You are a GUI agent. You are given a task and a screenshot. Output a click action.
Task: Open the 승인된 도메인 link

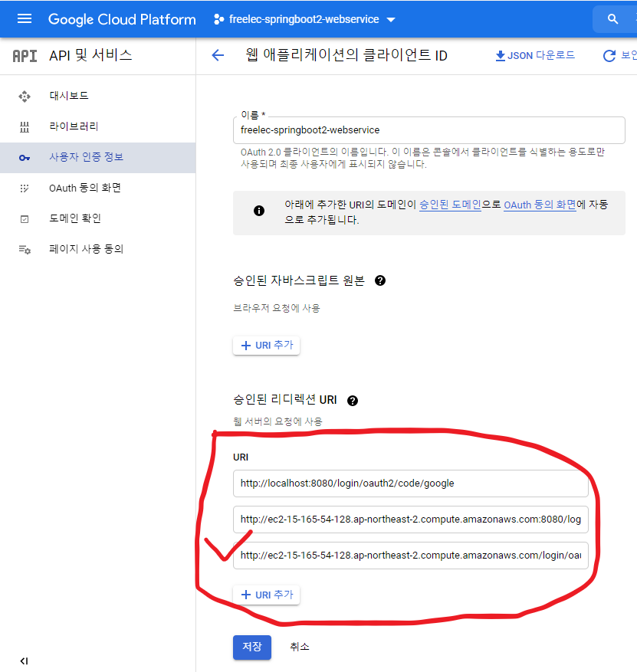[x=450, y=205]
